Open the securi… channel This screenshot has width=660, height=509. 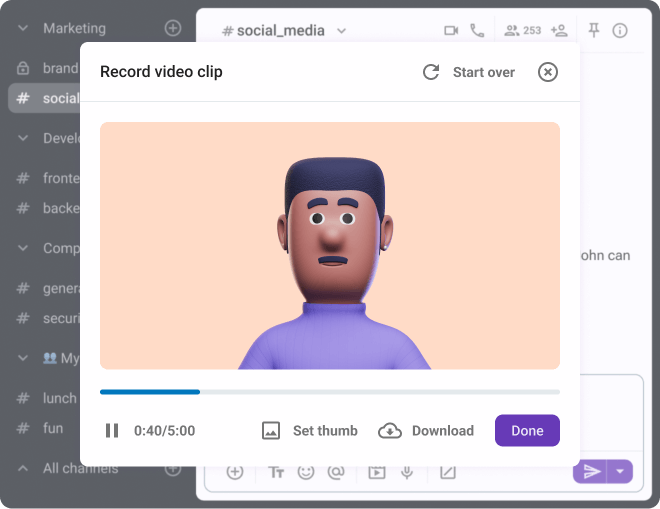[x=47, y=318]
